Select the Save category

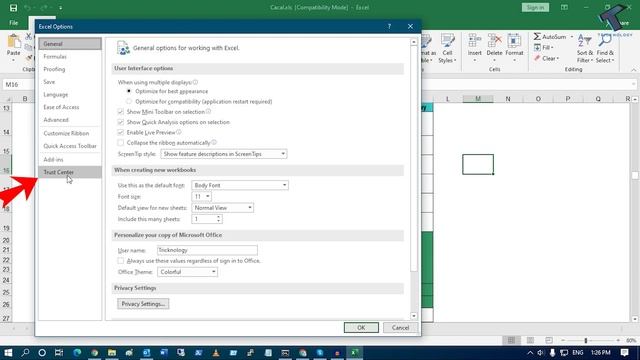(70, 82)
